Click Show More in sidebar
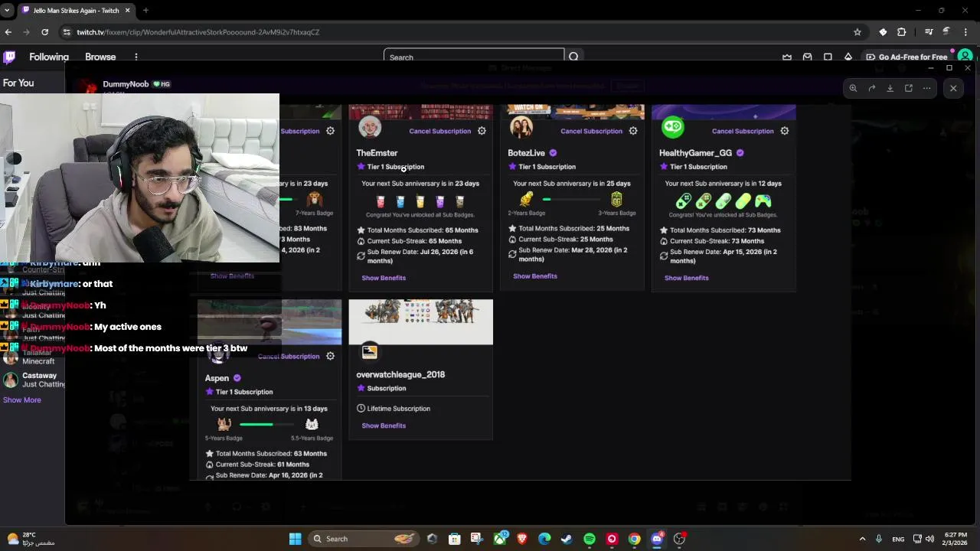The width and height of the screenshot is (980, 551). click(22, 399)
